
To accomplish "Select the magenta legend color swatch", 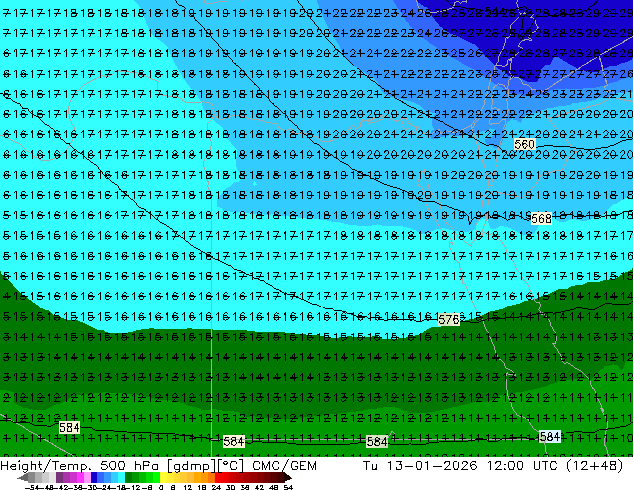I will [x=80, y=477].
